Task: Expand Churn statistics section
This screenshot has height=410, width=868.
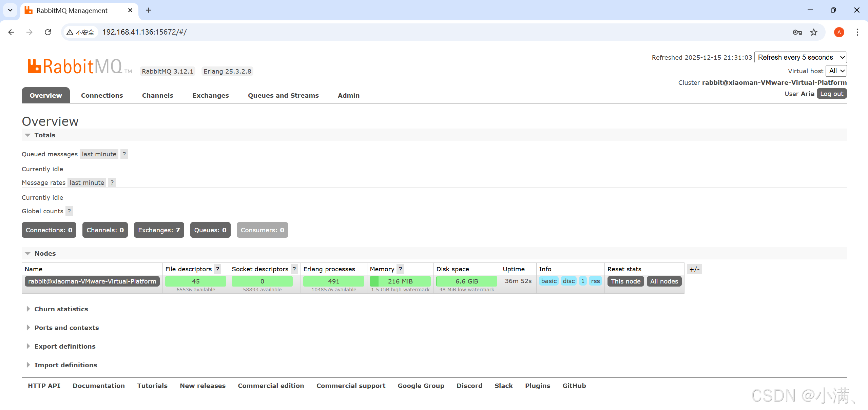Action: pyautogui.click(x=61, y=309)
